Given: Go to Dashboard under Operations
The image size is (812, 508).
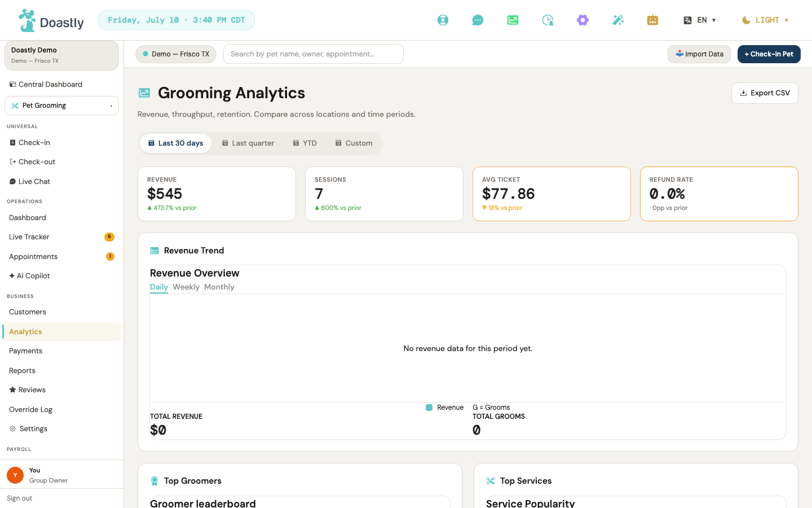Looking at the screenshot, I should click(61, 218).
